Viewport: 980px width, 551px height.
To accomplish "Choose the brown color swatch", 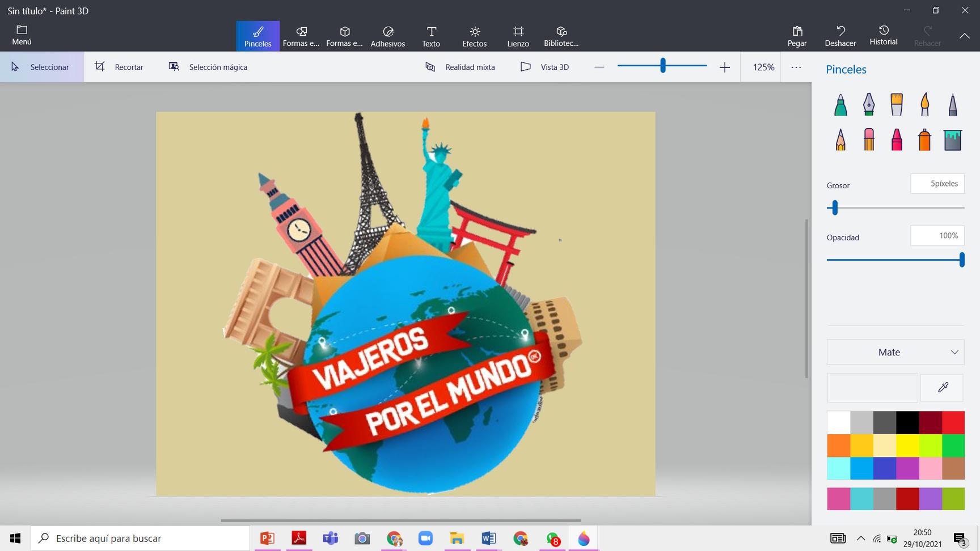I will coord(953,468).
